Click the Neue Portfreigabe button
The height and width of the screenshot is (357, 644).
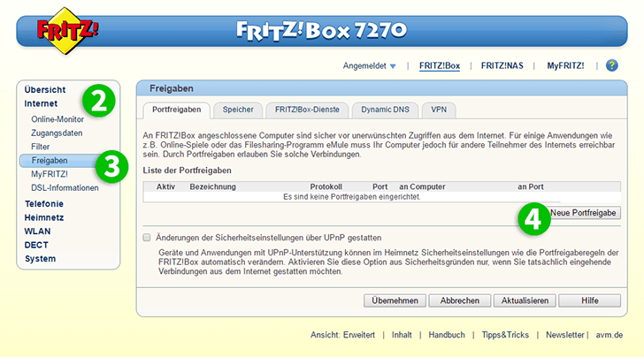tap(583, 213)
